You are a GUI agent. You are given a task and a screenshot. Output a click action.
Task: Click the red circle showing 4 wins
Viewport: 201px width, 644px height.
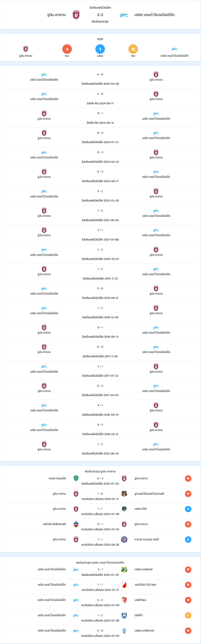67,49
